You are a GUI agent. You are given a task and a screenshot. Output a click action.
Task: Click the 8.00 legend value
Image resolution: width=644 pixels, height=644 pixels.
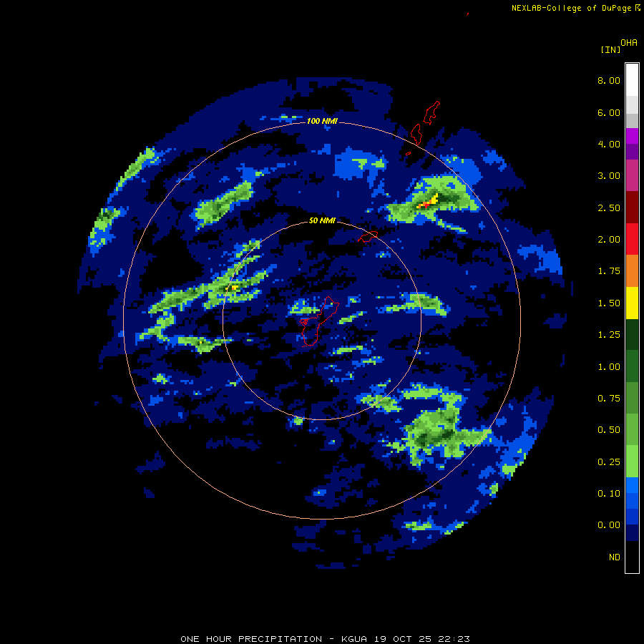click(x=609, y=80)
